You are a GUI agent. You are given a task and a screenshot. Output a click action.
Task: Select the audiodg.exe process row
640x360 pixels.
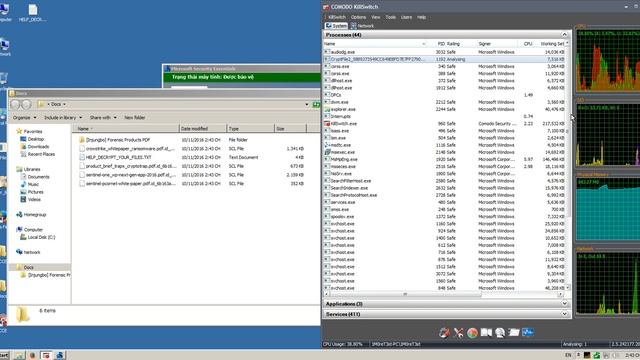coord(444,52)
